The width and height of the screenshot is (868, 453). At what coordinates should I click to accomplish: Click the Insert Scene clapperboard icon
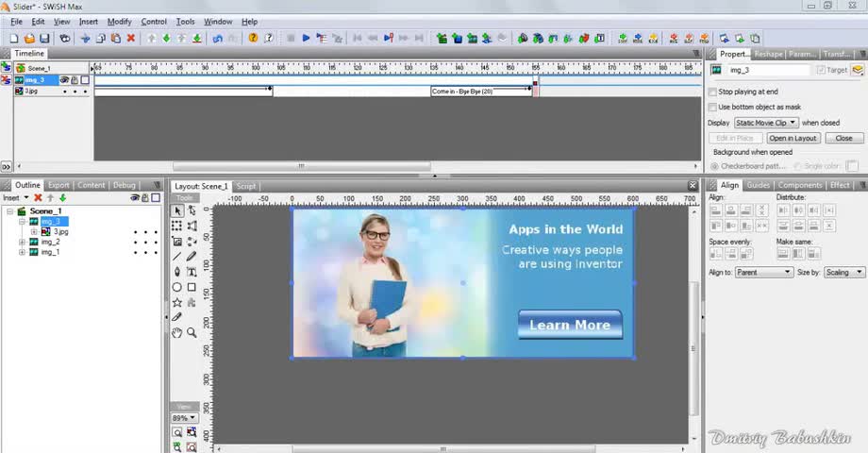(442, 38)
